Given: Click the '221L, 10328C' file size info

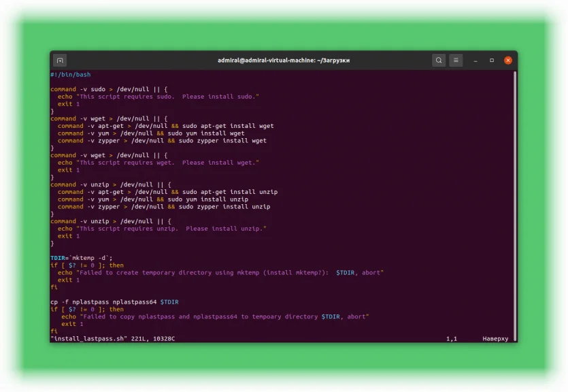Looking at the screenshot, I should 153,339.
